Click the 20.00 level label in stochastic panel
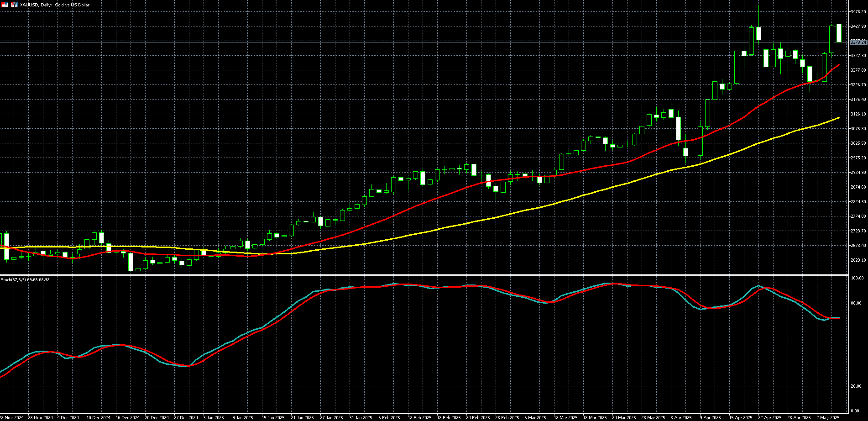868x421 pixels. (x=856, y=386)
